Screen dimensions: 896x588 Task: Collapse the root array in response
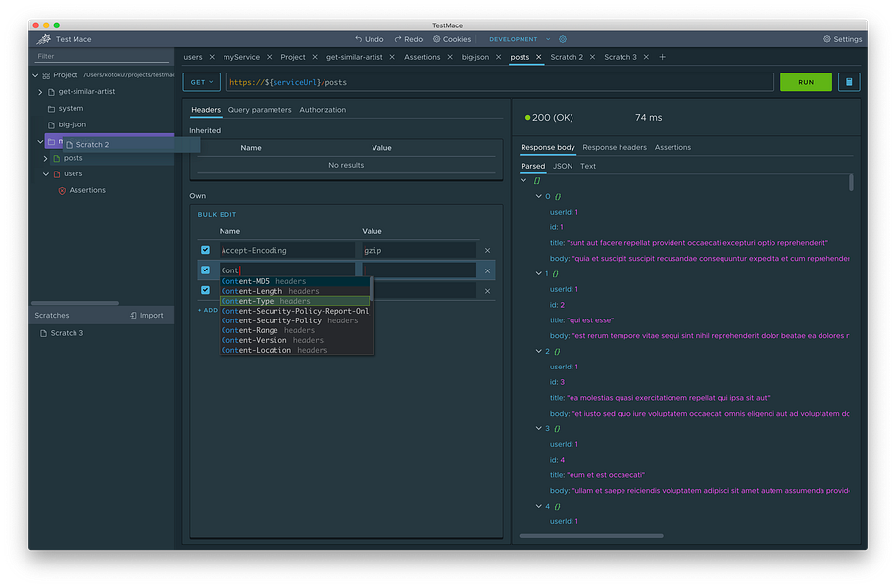click(x=524, y=181)
